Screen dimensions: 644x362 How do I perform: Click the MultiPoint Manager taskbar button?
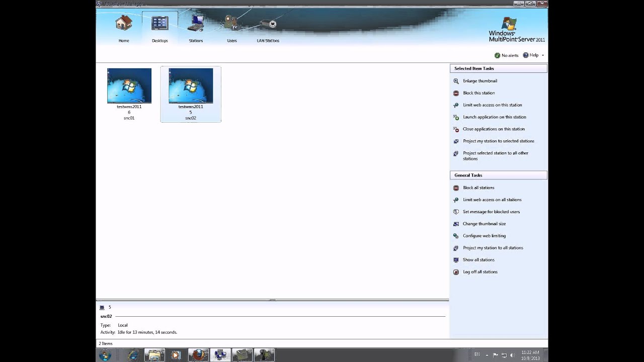coord(220,355)
